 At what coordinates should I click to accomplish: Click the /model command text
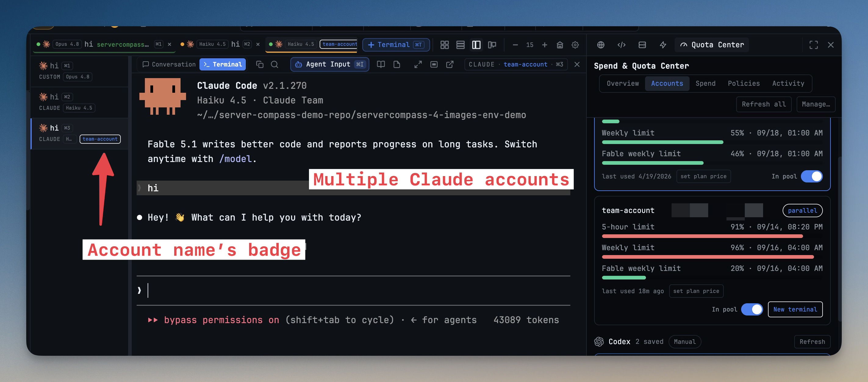(x=235, y=159)
